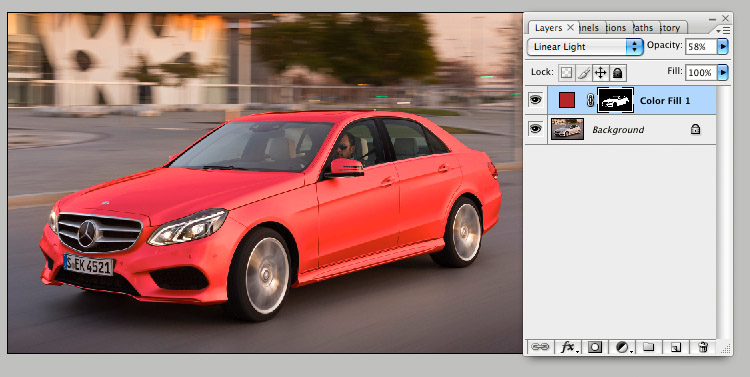Hide the Color Fill 1 layer
This screenshot has width=750, height=377.
(x=536, y=100)
